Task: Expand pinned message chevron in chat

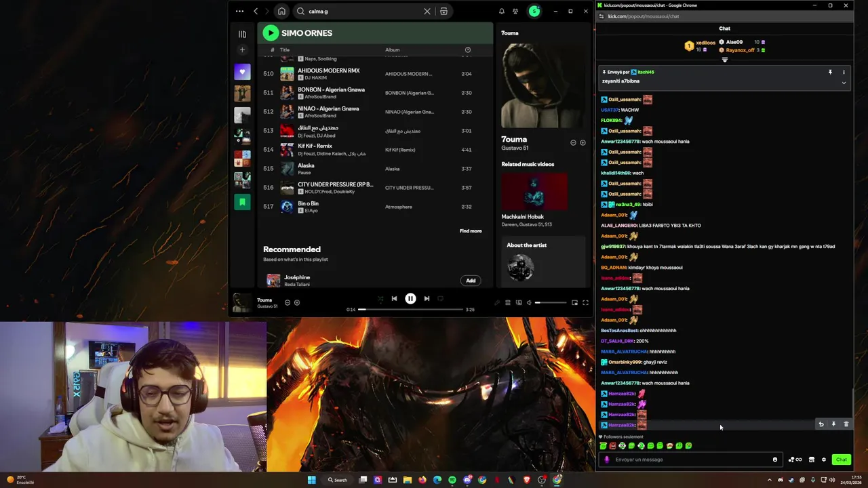Action: [844, 83]
